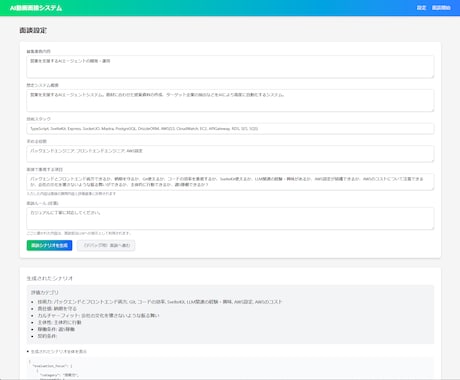Click the grey デバッグ用 面談へ進む button
Screen dimensions: 460x380
(106, 245)
